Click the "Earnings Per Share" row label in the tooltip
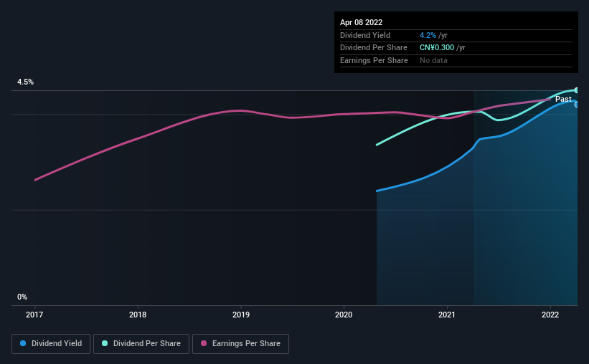The height and width of the screenshot is (364, 589). point(374,61)
